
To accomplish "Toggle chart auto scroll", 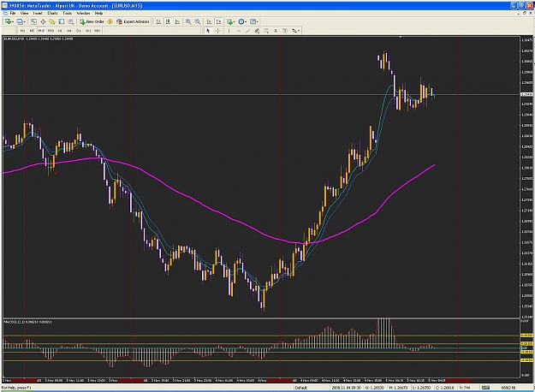I will pos(209,21).
